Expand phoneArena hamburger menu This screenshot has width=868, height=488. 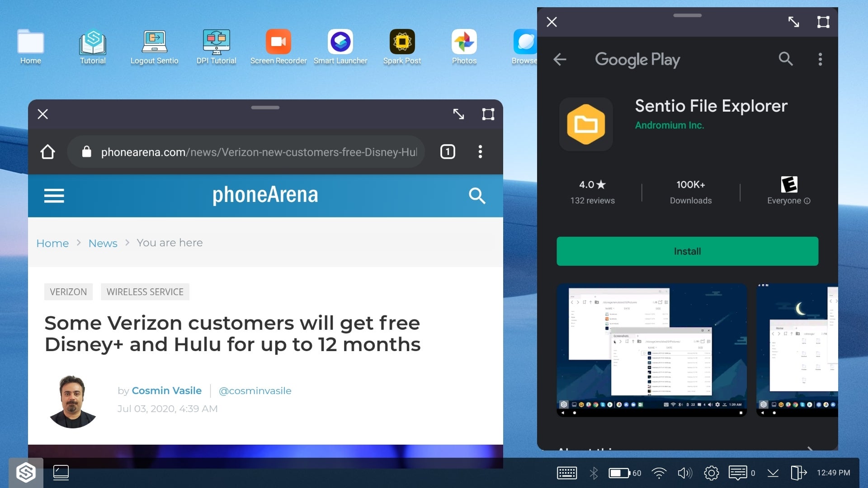(54, 195)
